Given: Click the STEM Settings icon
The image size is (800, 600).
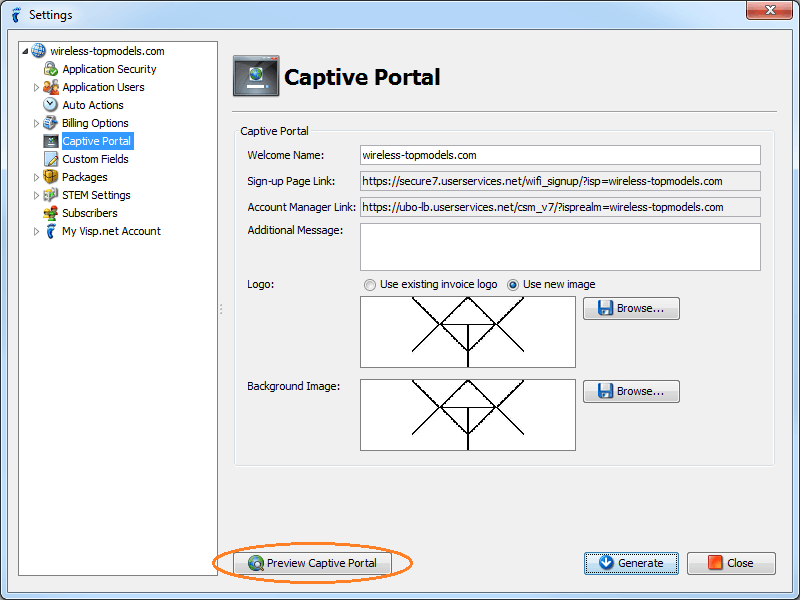Looking at the screenshot, I should coord(51,195).
